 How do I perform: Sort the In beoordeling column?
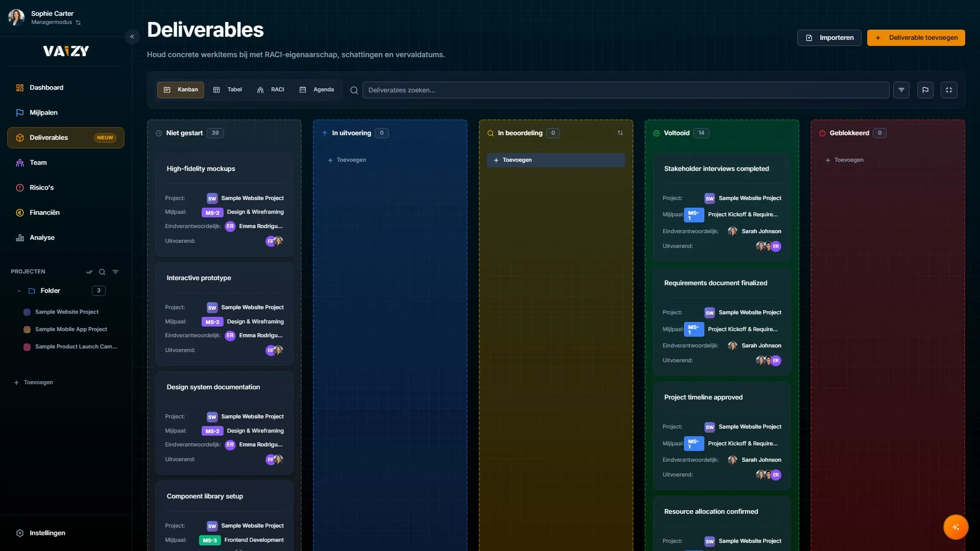pyautogui.click(x=620, y=133)
